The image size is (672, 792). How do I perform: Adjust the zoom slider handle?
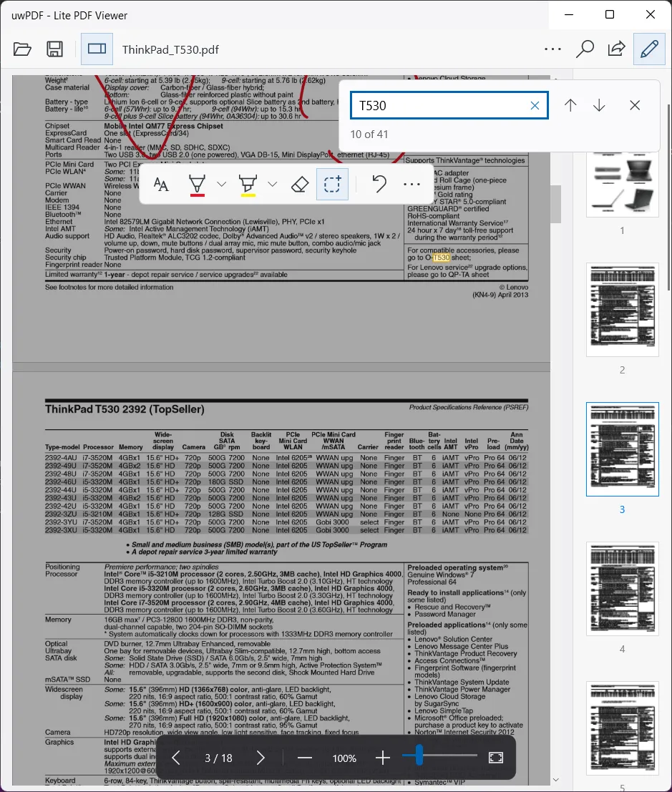coord(419,755)
